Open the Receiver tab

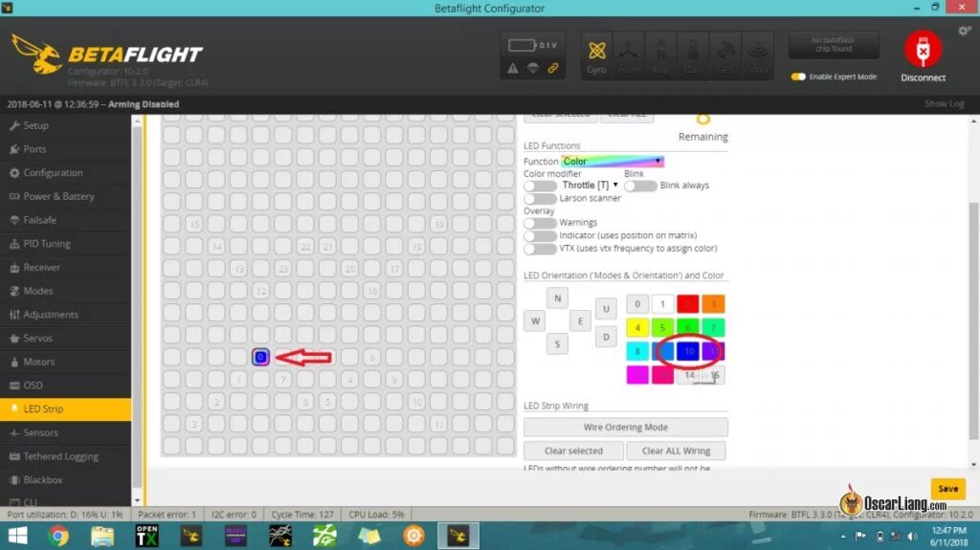click(66, 268)
